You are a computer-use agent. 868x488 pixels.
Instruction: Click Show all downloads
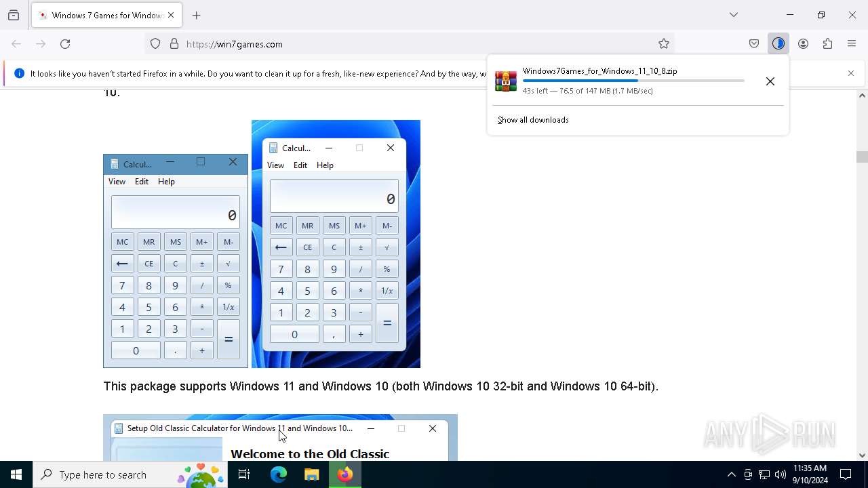tap(533, 120)
